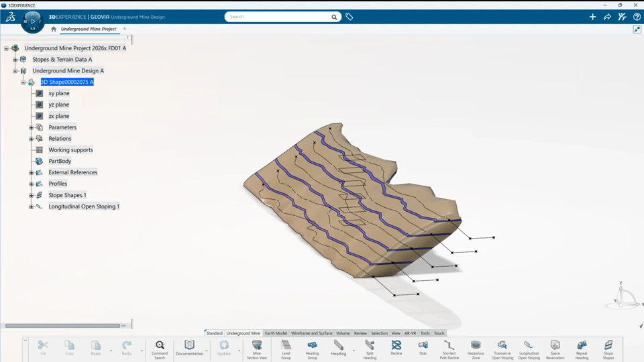This screenshot has height=362, width=644.
Task: Select the Level Group tool
Action: pos(286,350)
